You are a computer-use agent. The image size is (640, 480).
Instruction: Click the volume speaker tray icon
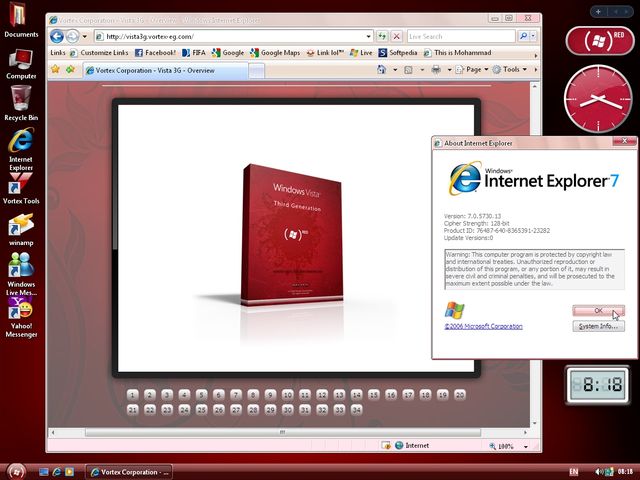599,472
